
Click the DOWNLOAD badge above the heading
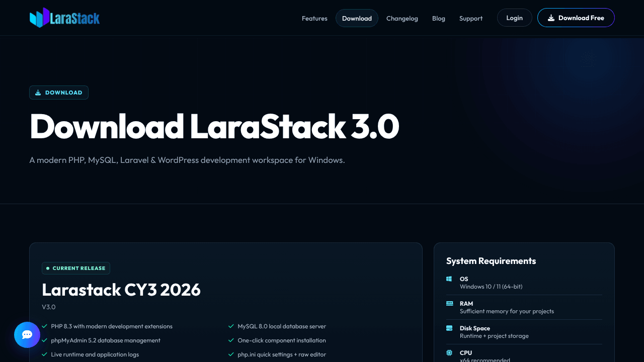[59, 93]
